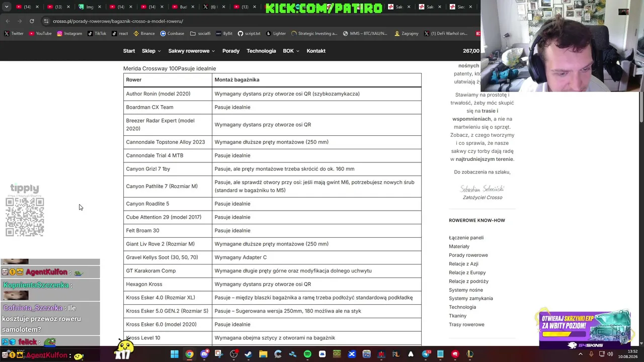This screenshot has width=644, height=362.
Task: Open the Relacje z Europy category link
Action: [x=467, y=273]
